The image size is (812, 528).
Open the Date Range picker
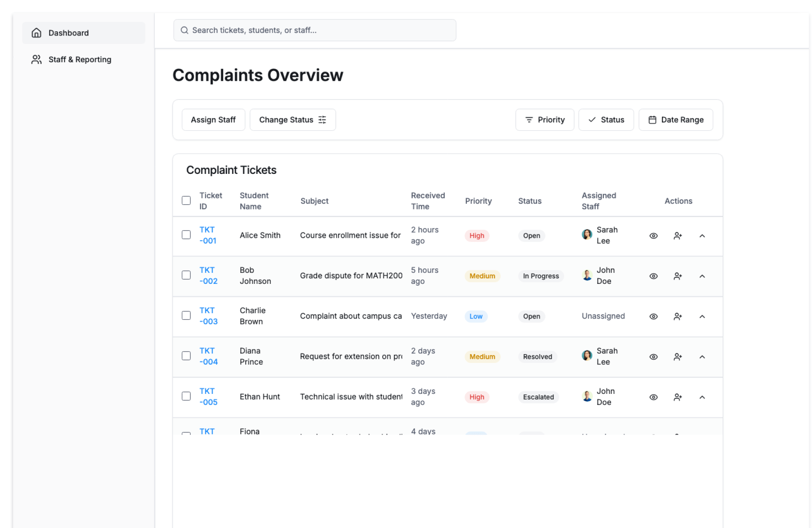coord(675,120)
